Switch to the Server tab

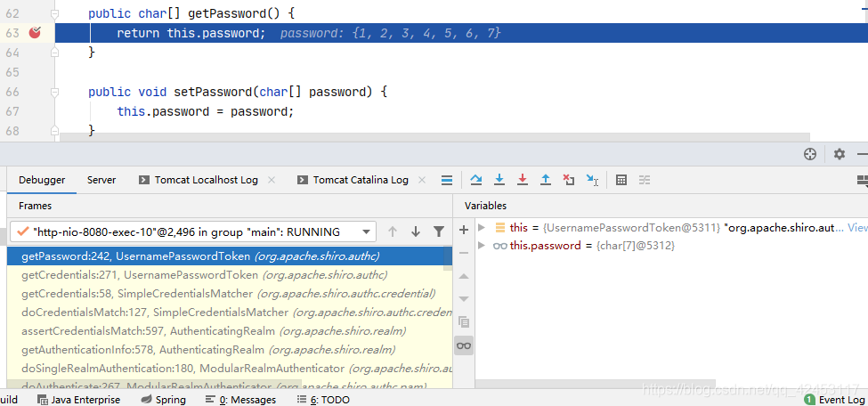coord(101,180)
